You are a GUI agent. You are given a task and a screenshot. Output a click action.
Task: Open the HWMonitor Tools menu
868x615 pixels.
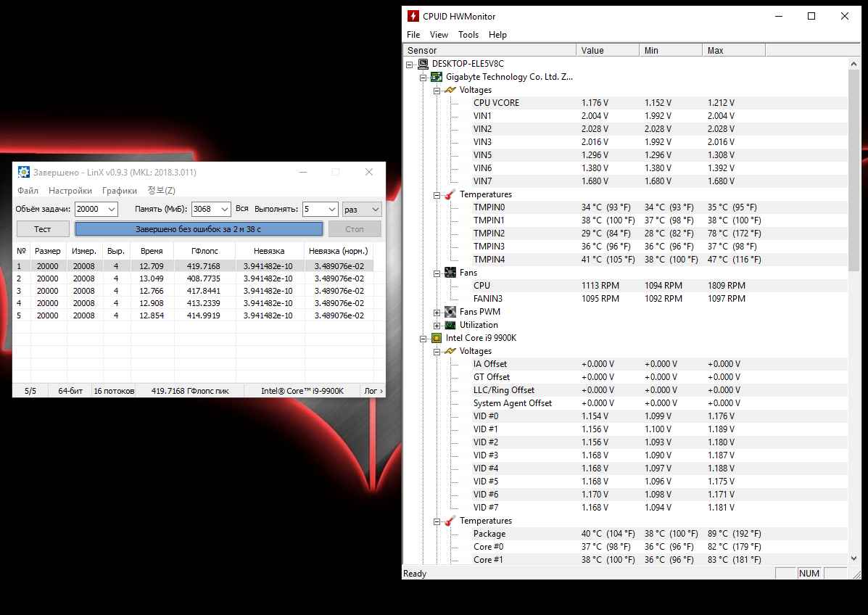pos(468,34)
